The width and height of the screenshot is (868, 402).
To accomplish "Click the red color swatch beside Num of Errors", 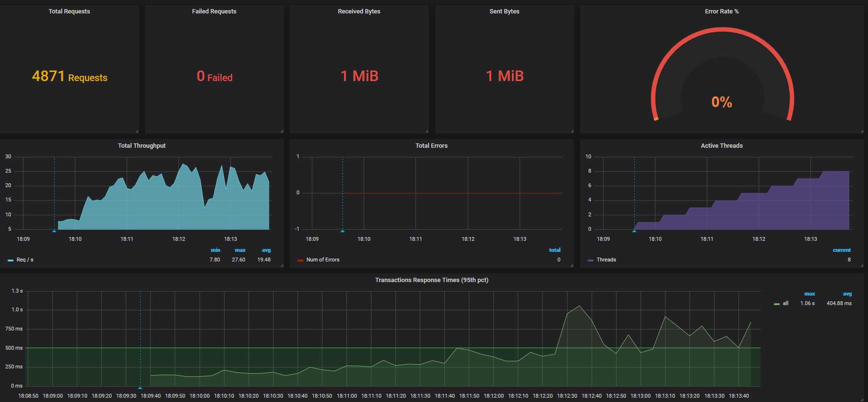I will click(300, 260).
